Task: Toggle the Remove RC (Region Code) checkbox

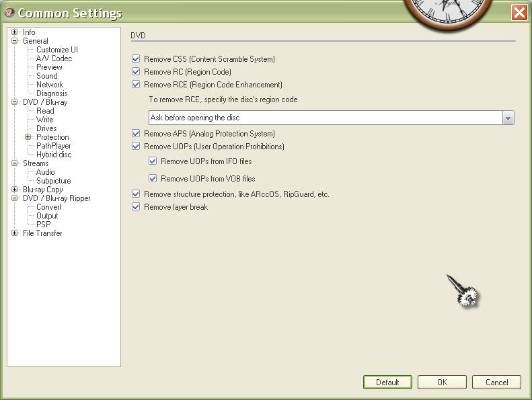Action: tap(137, 72)
